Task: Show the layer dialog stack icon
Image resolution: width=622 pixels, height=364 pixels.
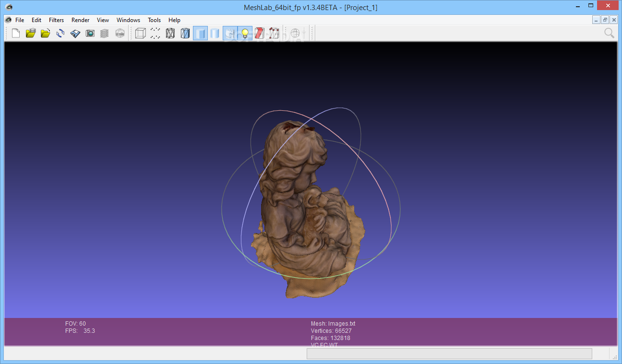Action: 105,33
